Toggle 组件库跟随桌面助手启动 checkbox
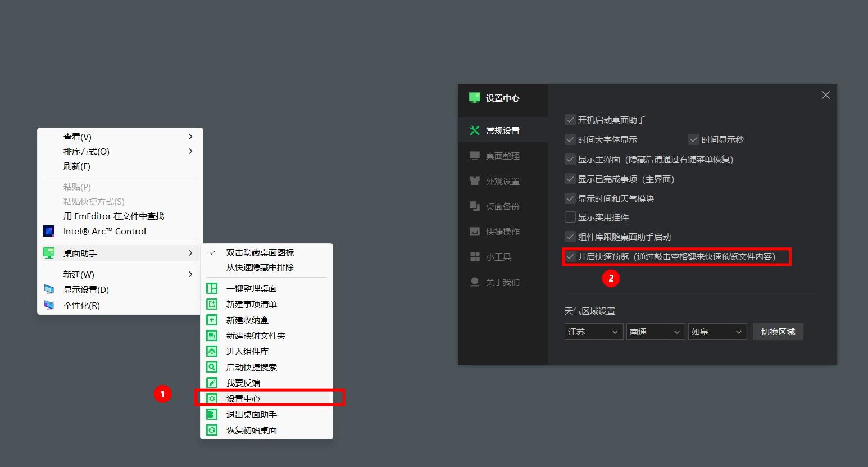 570,237
